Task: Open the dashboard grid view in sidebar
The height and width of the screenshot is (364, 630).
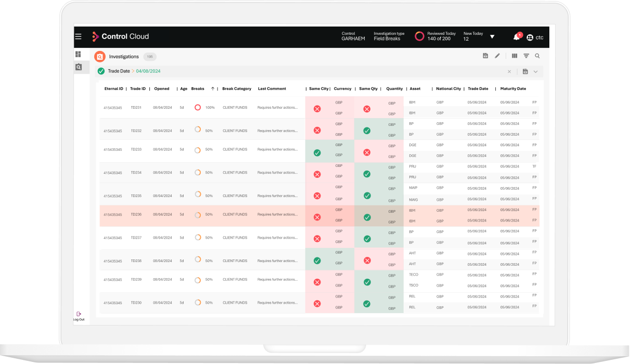Action: coord(78,54)
